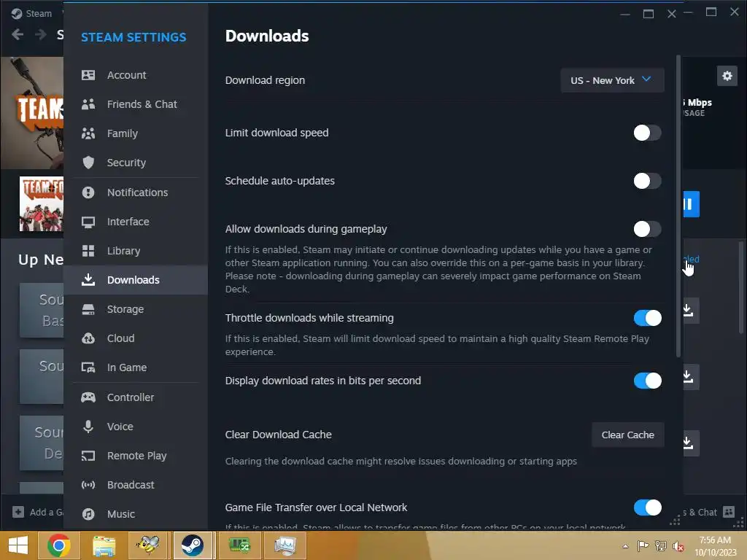
Task: Turn off Game File Transfer over Local Network
Action: (x=647, y=507)
